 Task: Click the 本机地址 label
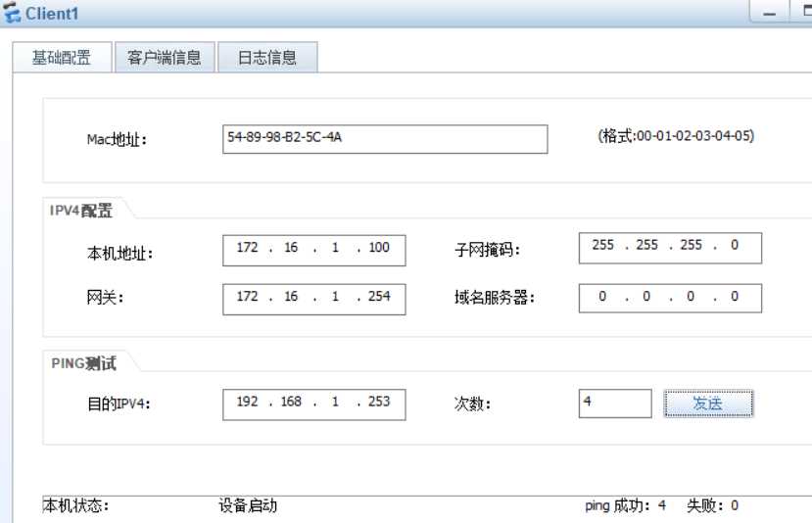[x=119, y=254]
